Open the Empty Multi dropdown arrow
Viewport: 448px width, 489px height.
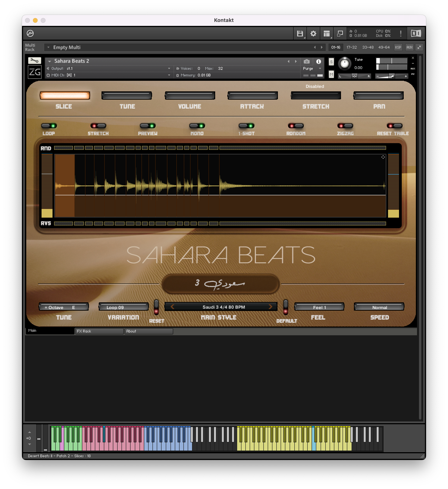point(48,47)
